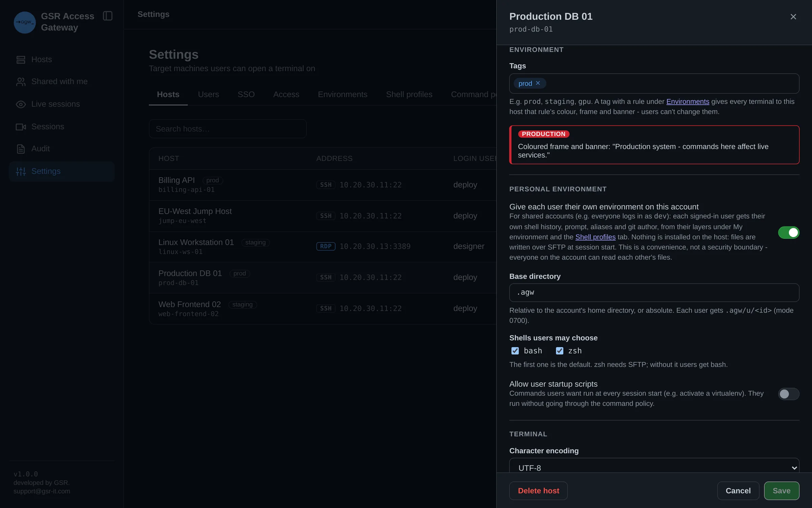Open Sessions in the sidebar
This screenshot has width=812, height=508.
[62, 127]
